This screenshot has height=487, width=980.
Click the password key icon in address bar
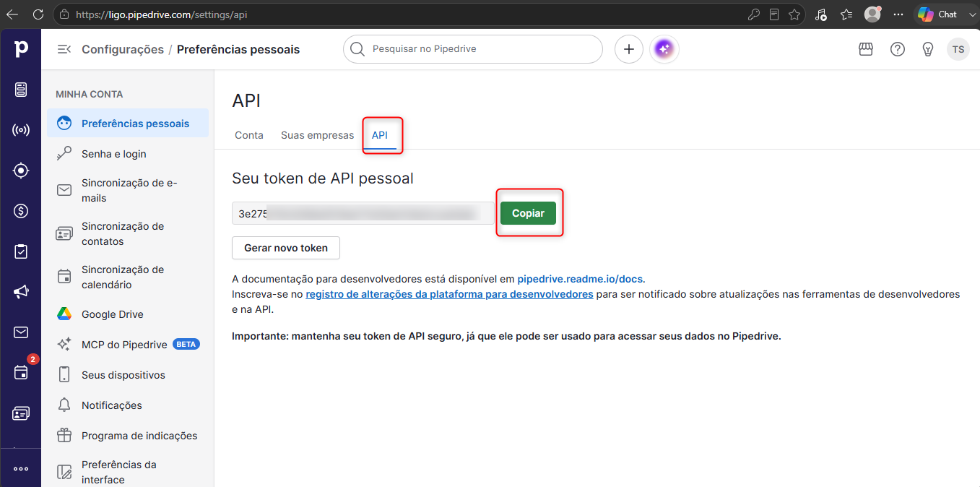pos(753,14)
